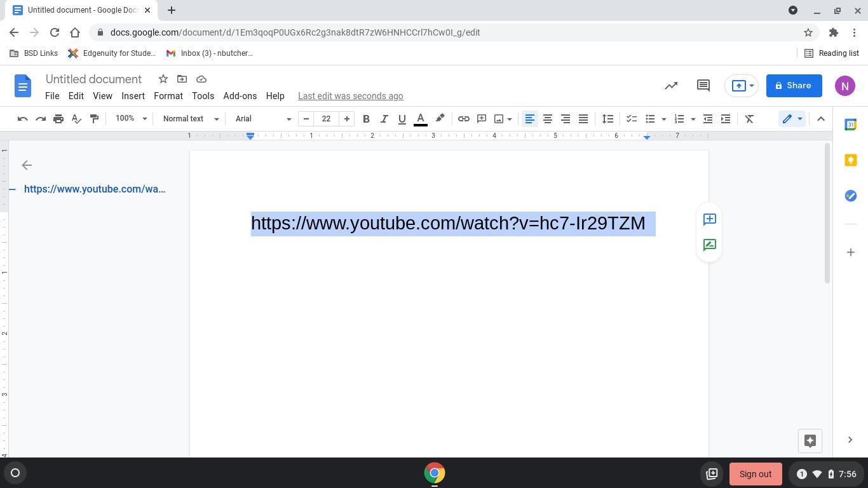Increase the indent
868x488 pixels.
[x=726, y=119]
